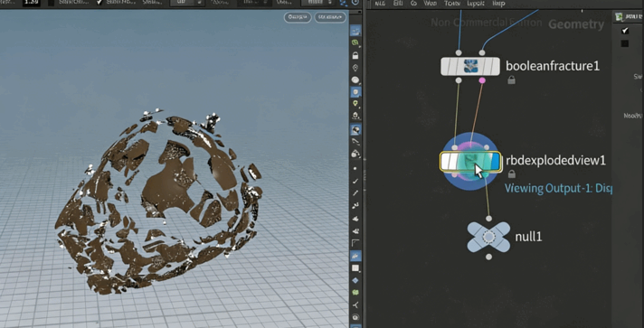Open the Layout menu in network editor
644x328 pixels.
[x=475, y=4]
